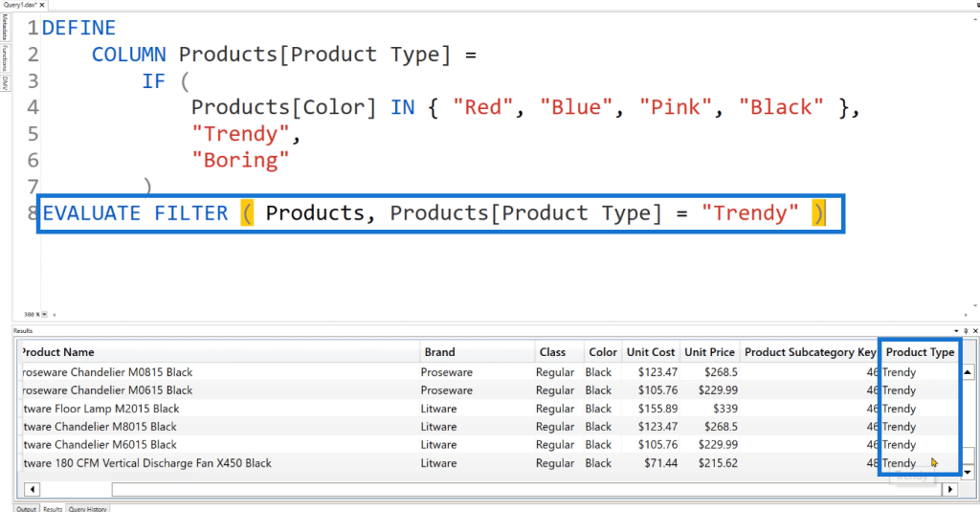Open Results panel window position menu arrow

pyautogui.click(x=956, y=331)
